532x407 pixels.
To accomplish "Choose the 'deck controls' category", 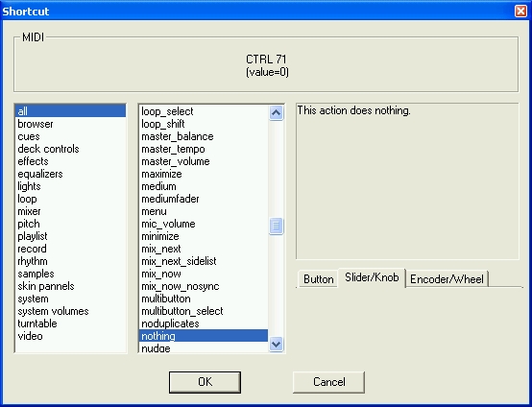I will [x=48, y=149].
